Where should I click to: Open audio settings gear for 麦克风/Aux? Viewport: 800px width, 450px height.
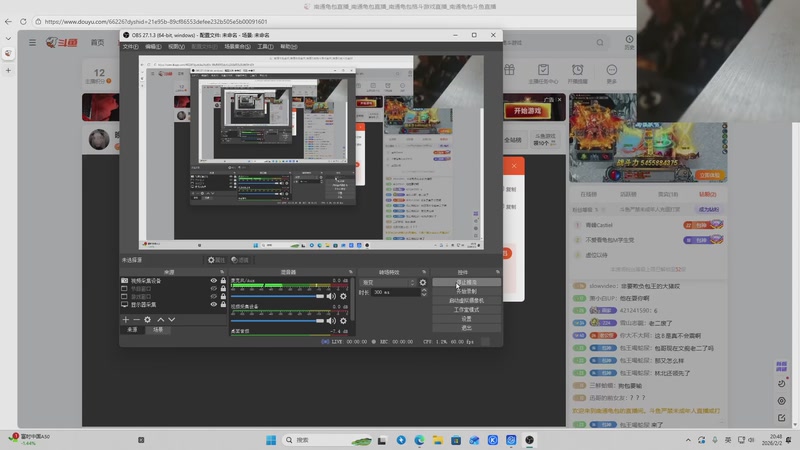[x=343, y=296]
